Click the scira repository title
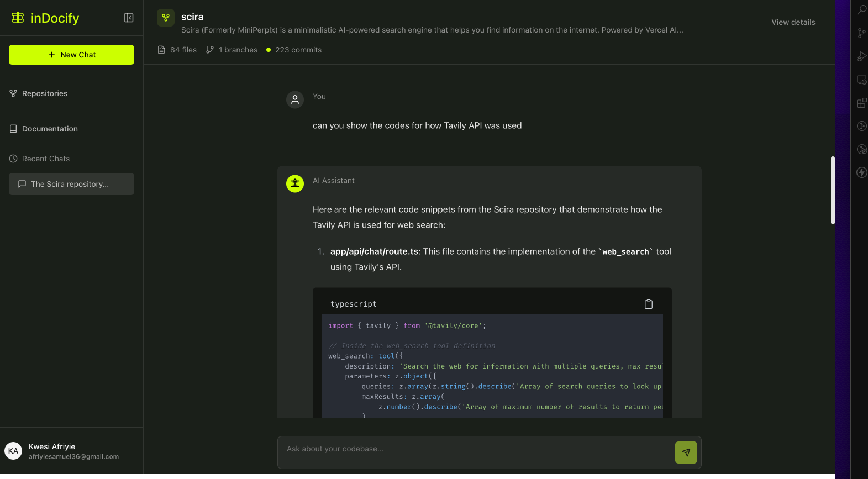This screenshot has height=479, width=868. tap(192, 17)
